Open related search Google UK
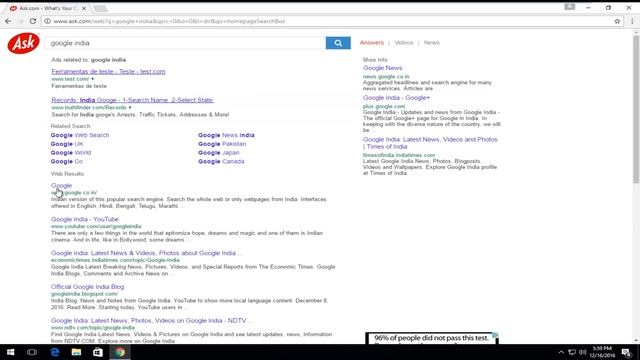The width and height of the screenshot is (640, 360). (67, 144)
